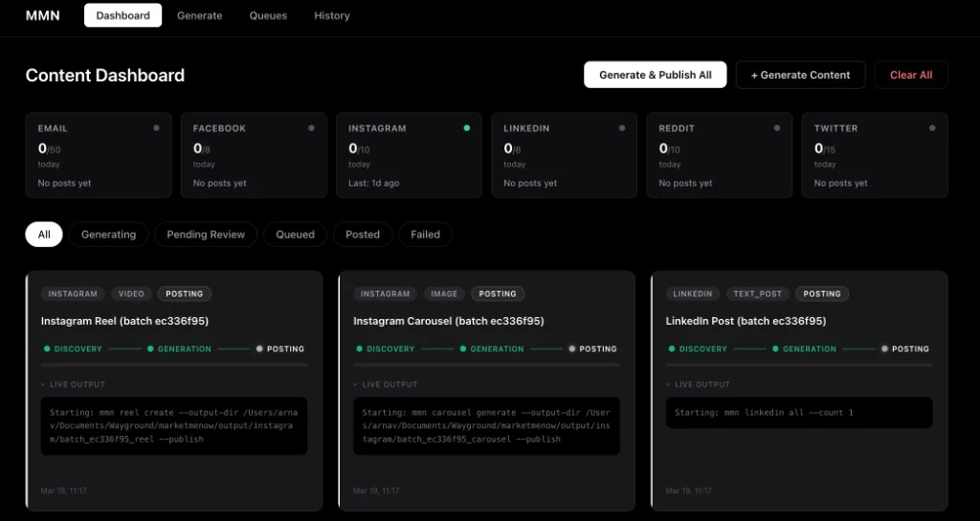This screenshot has width=980, height=521.
Task: Click the Instagram Carousel card progress bar
Action: (487, 365)
